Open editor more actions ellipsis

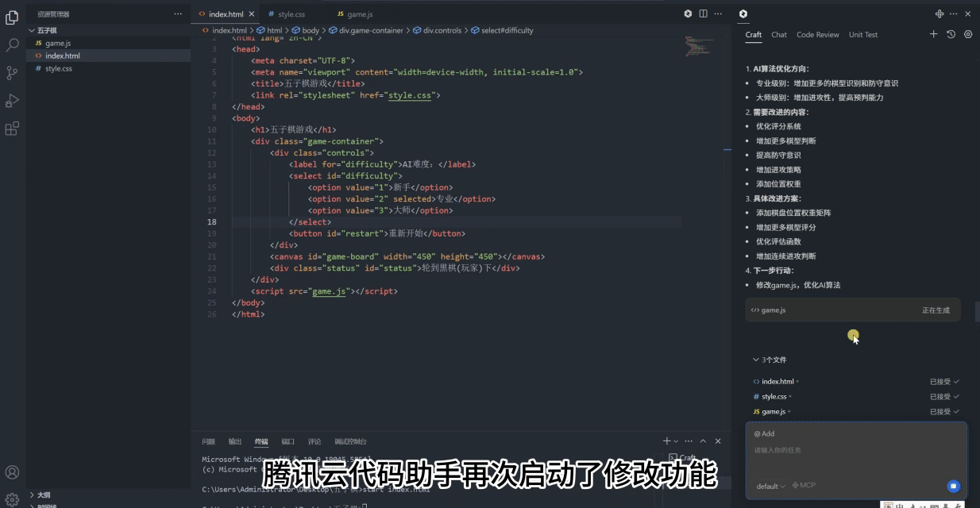[717, 13]
